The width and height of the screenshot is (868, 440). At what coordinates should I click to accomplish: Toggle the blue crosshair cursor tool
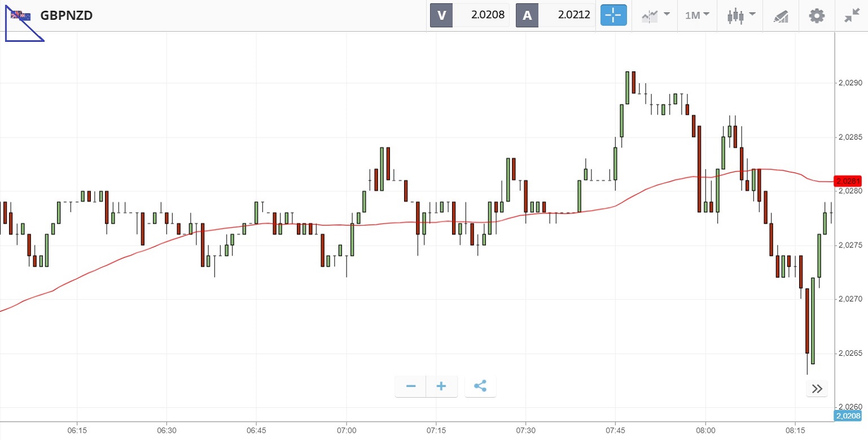click(x=613, y=15)
